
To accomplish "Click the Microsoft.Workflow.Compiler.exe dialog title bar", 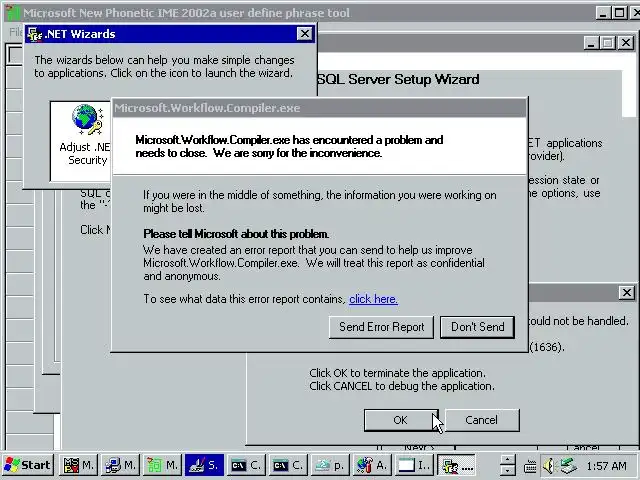I will tap(319, 108).
